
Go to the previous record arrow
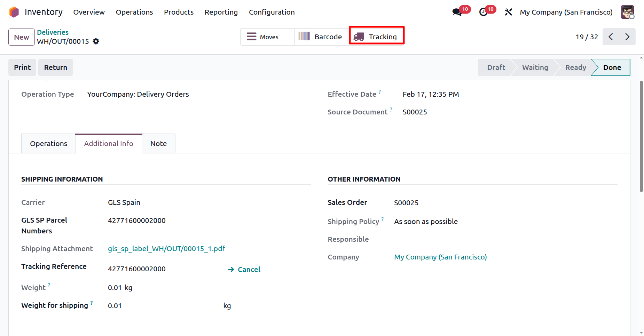pyautogui.click(x=611, y=37)
